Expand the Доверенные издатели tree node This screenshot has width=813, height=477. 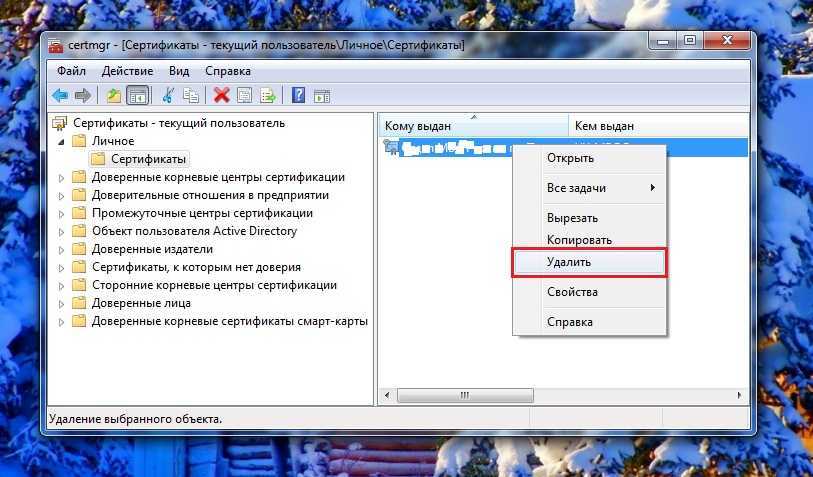[62, 250]
